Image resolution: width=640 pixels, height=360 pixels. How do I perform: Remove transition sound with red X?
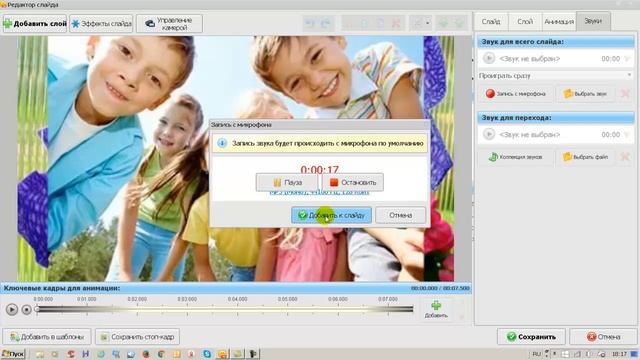(x=625, y=157)
